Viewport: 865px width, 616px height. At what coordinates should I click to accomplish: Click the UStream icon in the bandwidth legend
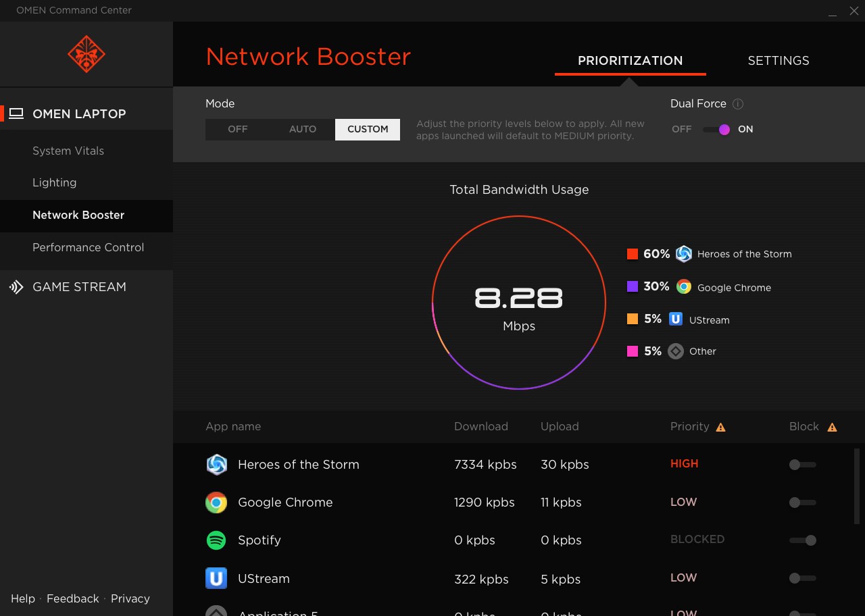pyautogui.click(x=676, y=319)
